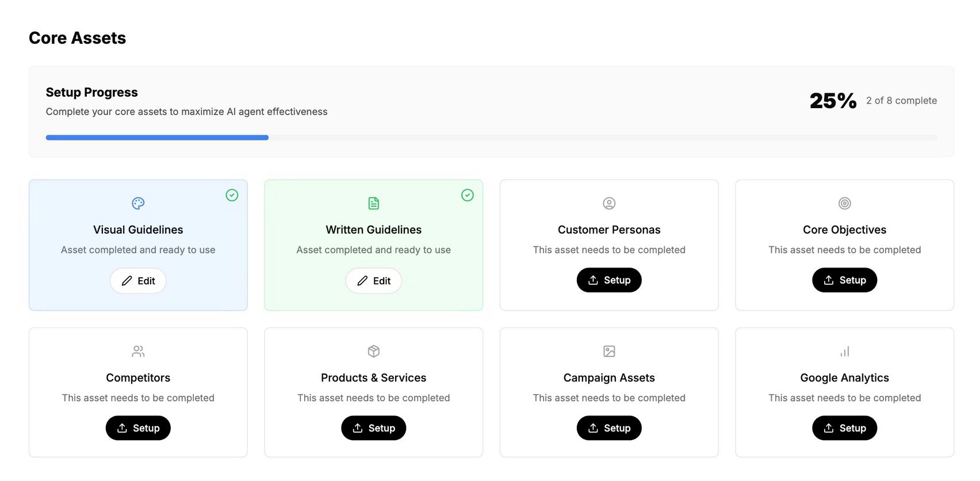The width and height of the screenshot is (980, 481).
Task: Click the Written Guidelines document icon
Action: click(x=374, y=203)
